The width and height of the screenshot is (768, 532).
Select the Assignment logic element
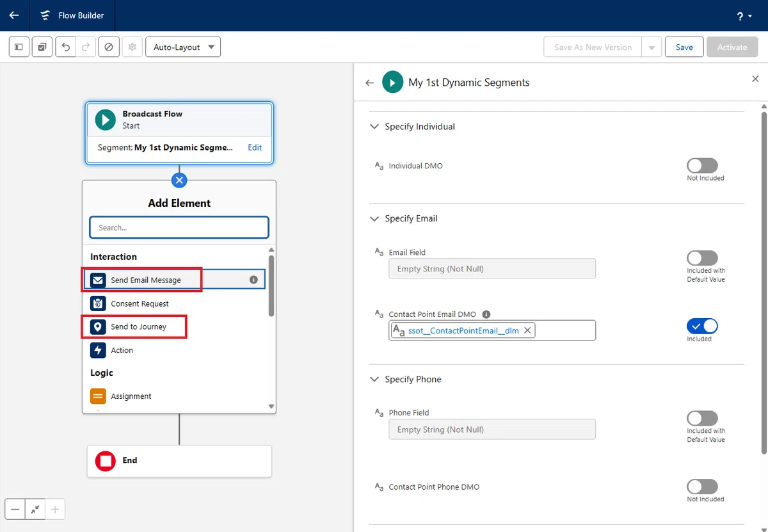click(x=173, y=396)
